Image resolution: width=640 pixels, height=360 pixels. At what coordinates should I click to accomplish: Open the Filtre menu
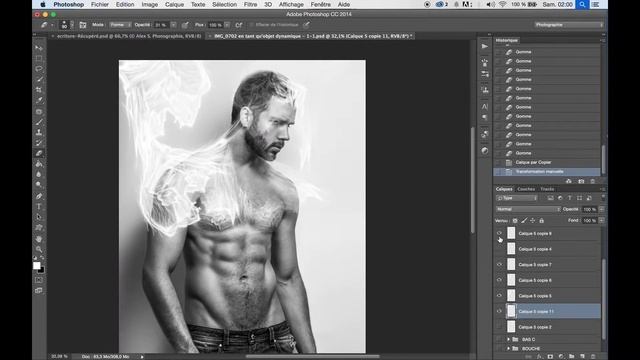tap(250, 4)
